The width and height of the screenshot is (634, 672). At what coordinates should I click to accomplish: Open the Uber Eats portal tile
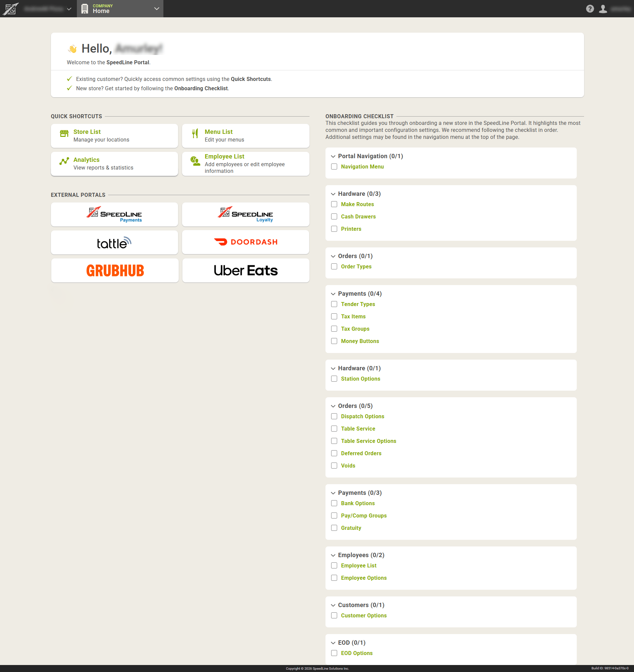(246, 270)
